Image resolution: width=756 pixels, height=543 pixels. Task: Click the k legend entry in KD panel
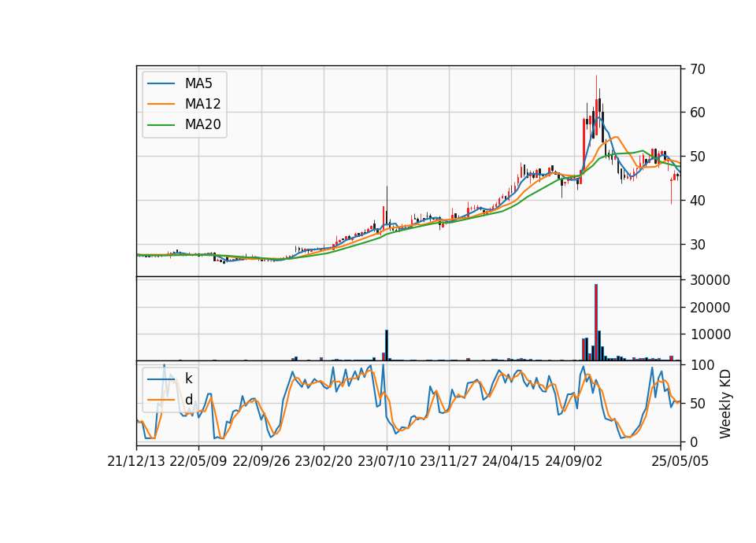point(188,379)
